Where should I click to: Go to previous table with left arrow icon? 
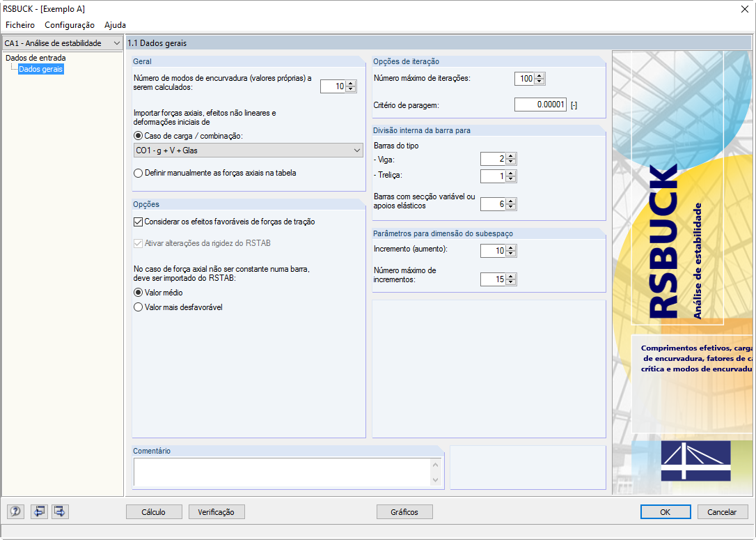39,511
